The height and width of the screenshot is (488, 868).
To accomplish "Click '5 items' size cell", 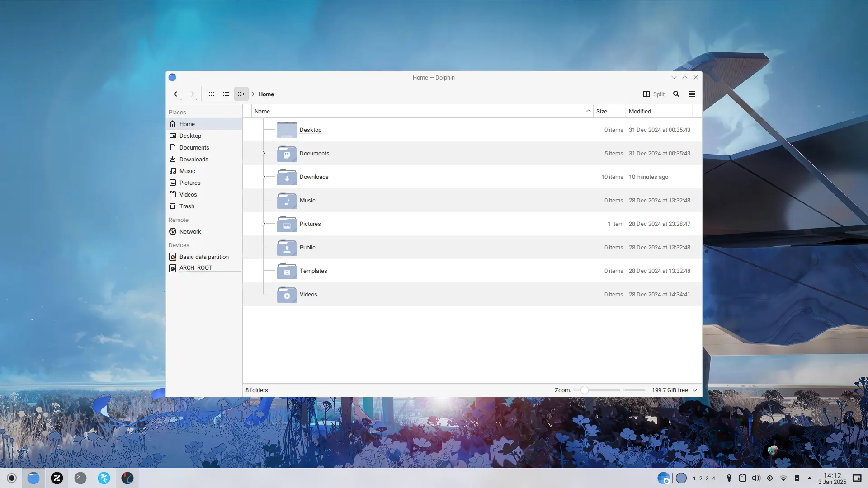I will tap(613, 153).
